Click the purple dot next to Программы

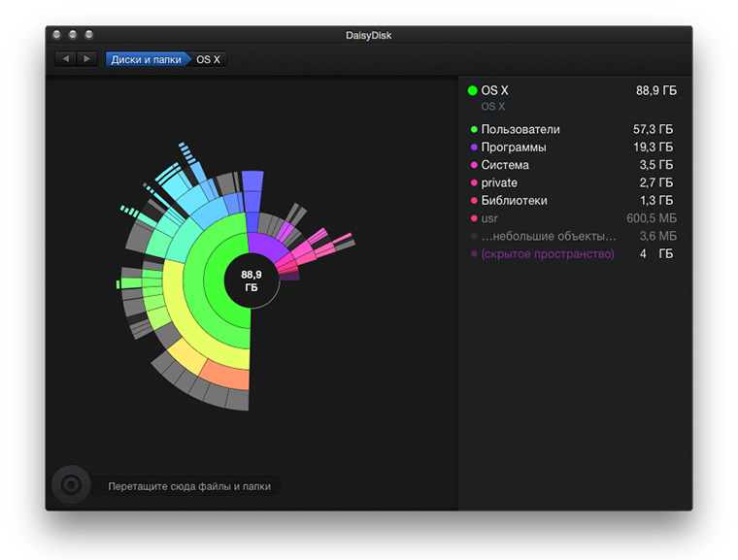click(474, 148)
